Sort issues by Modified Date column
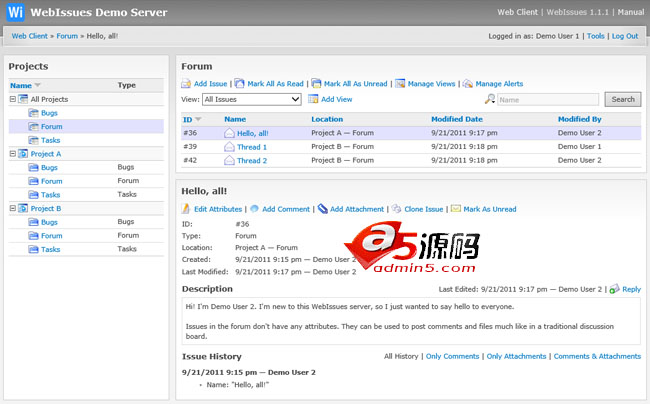Image resolution: width=650 pixels, height=404 pixels. click(x=455, y=119)
